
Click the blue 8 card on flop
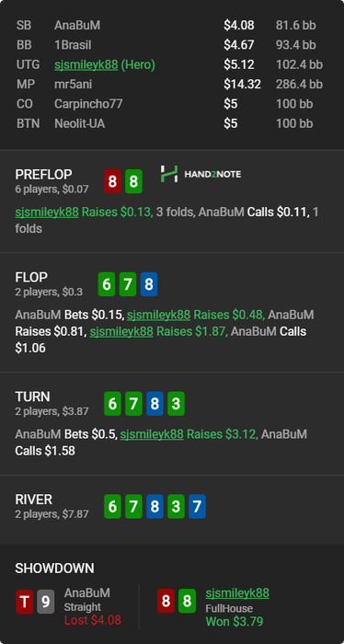[149, 283]
